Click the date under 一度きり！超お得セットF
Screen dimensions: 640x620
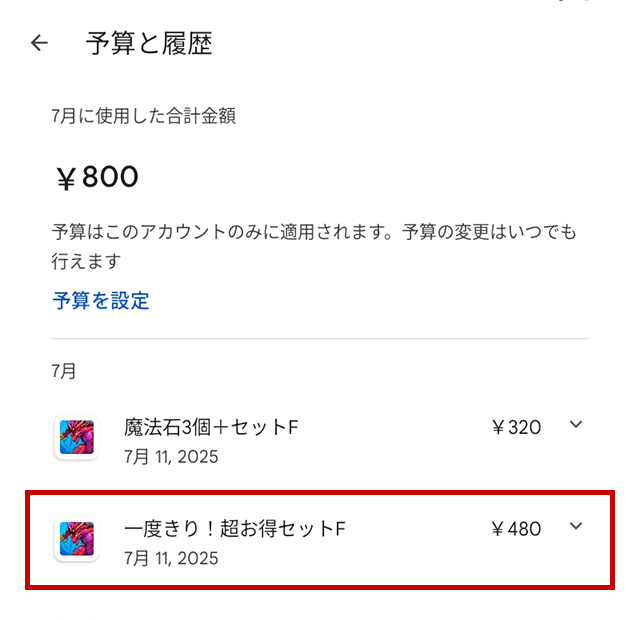coord(171,558)
